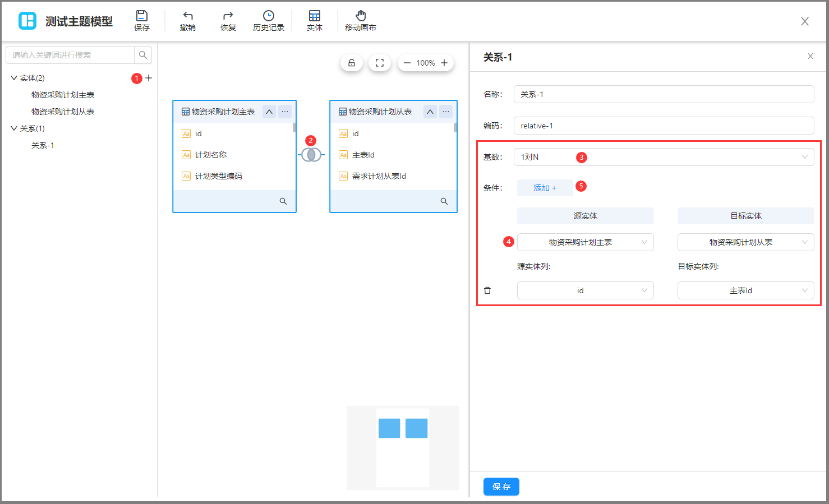This screenshot has width=829, height=504.
Task: Open more options for 物资采购计划从表 card
Action: tap(446, 112)
